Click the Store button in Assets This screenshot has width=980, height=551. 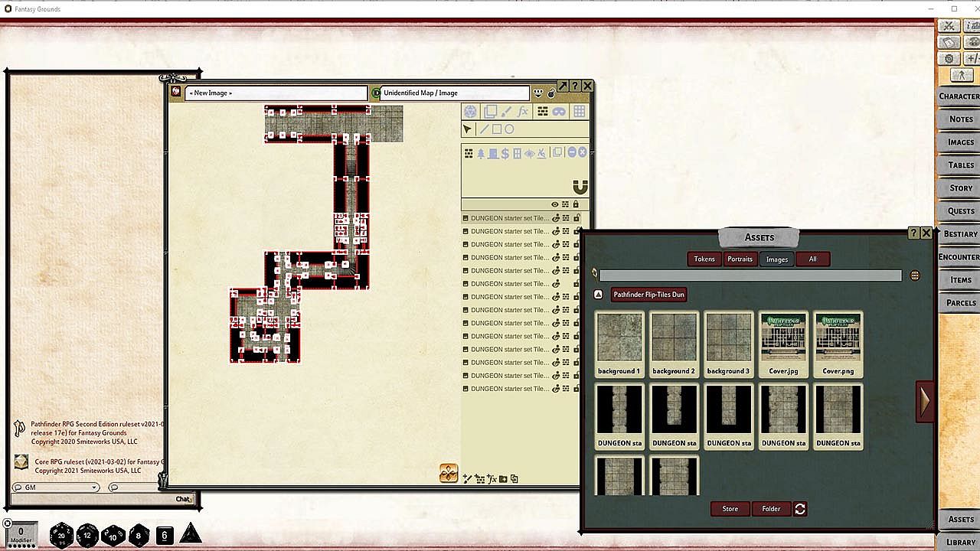[x=730, y=509]
